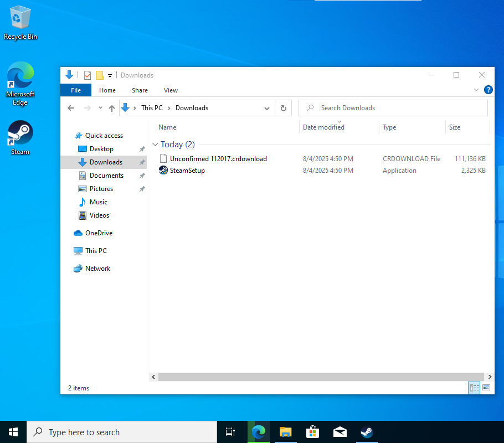Open Microsoft Edge from the taskbar
Screen dimensions: 504x443
pyautogui.click(x=259, y=432)
